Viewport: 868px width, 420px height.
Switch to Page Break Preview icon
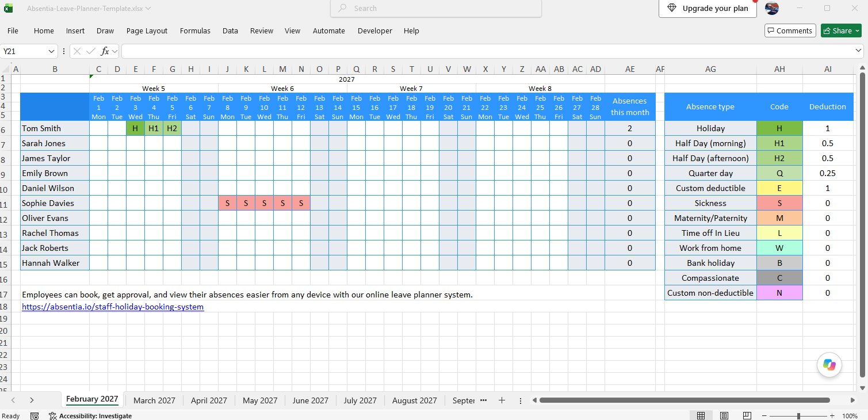coord(747,415)
